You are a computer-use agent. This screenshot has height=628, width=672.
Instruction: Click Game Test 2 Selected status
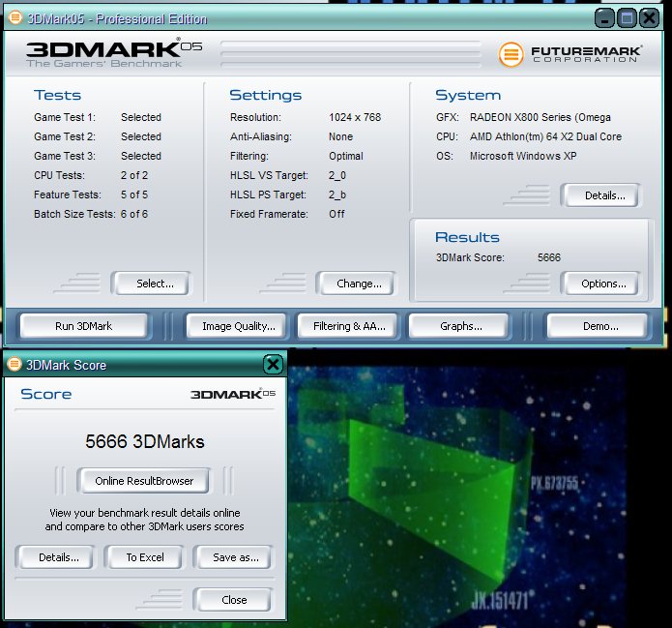(x=141, y=136)
